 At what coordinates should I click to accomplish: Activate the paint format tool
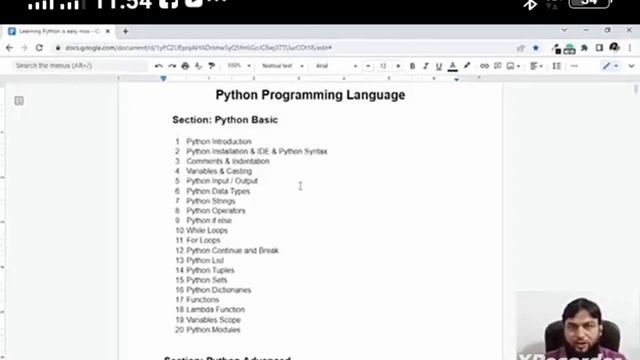click(211, 66)
